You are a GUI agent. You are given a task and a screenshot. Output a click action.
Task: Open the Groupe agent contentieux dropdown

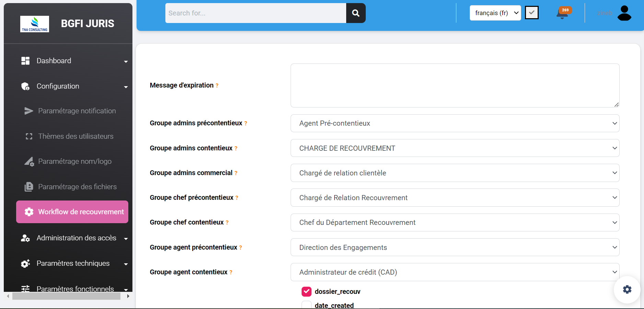(x=455, y=272)
